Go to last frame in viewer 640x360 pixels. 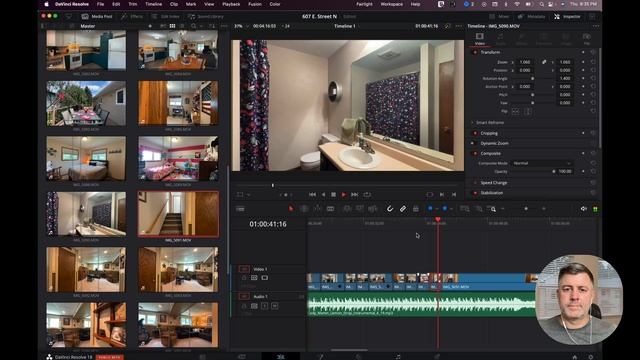coord(354,195)
